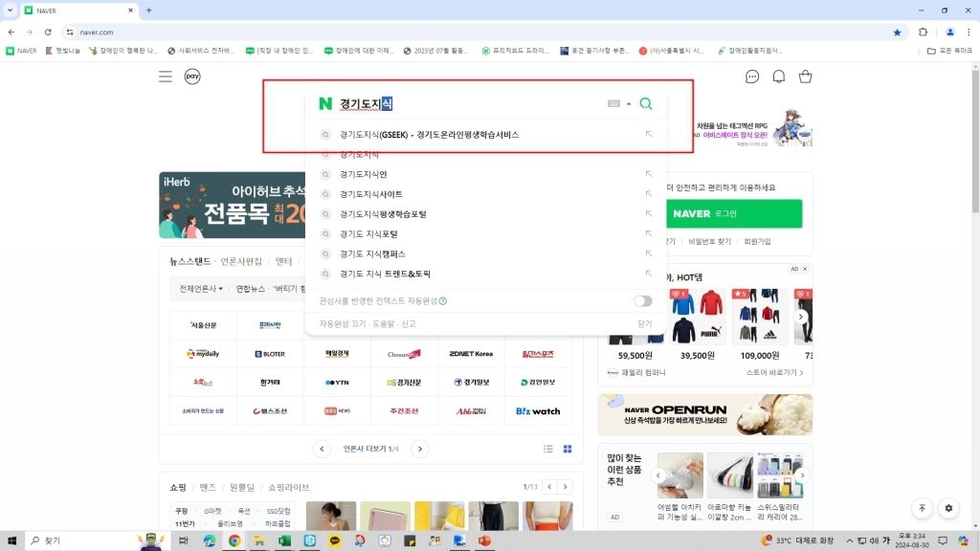Open the shopping cart icon

[805, 77]
